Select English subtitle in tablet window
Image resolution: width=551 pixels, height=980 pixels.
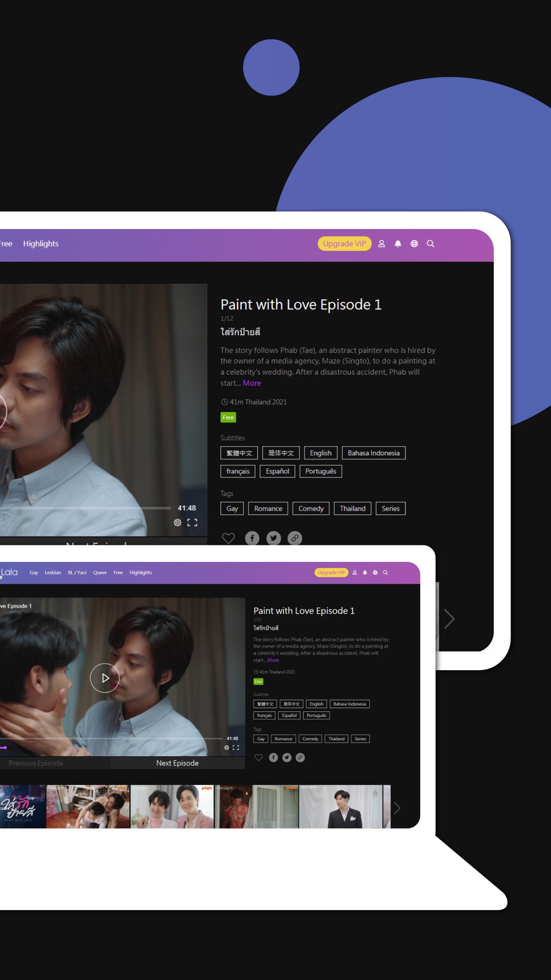(x=321, y=453)
